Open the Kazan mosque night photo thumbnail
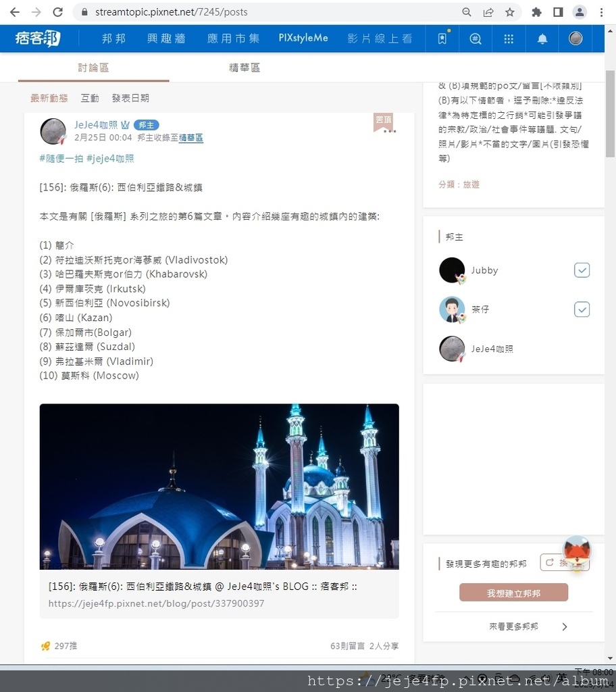 tap(220, 487)
